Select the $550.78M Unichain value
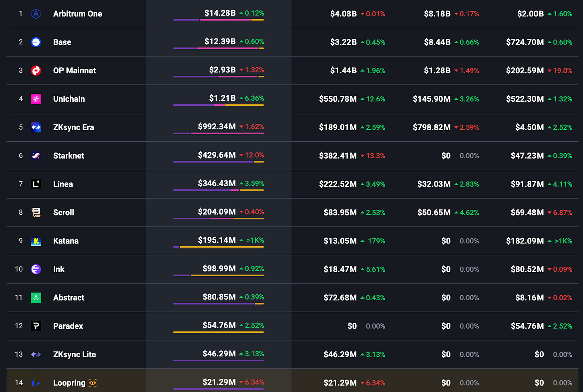 (x=338, y=99)
